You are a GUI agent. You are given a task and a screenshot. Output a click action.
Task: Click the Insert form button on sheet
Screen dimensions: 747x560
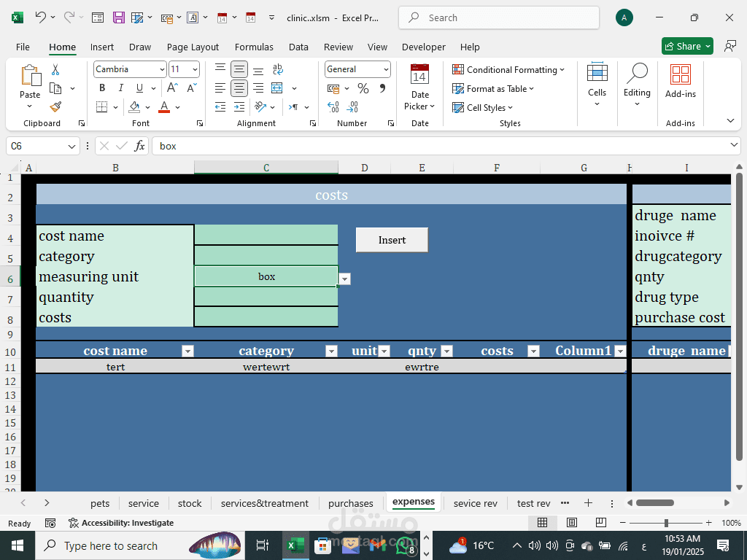click(x=392, y=240)
